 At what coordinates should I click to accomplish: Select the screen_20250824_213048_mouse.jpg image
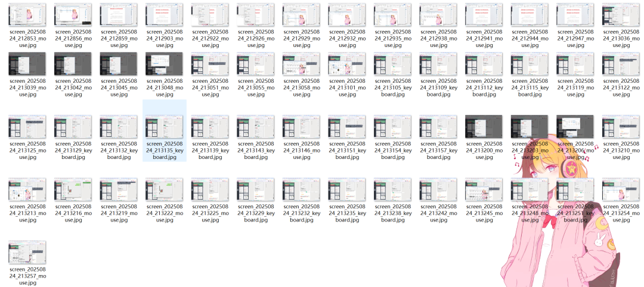tap(165, 64)
